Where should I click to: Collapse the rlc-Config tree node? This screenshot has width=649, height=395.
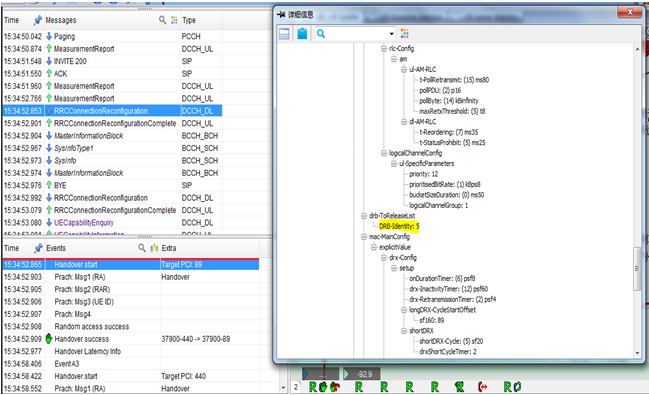pyautogui.click(x=384, y=49)
